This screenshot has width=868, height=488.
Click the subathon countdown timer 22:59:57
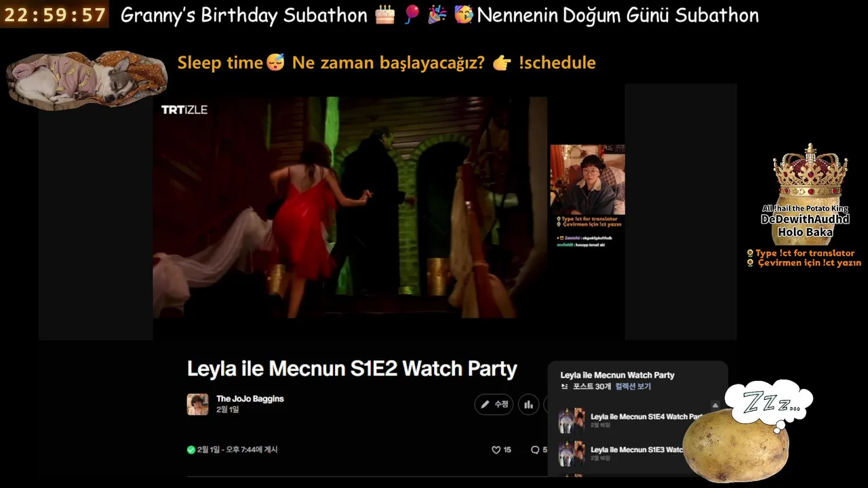(55, 14)
